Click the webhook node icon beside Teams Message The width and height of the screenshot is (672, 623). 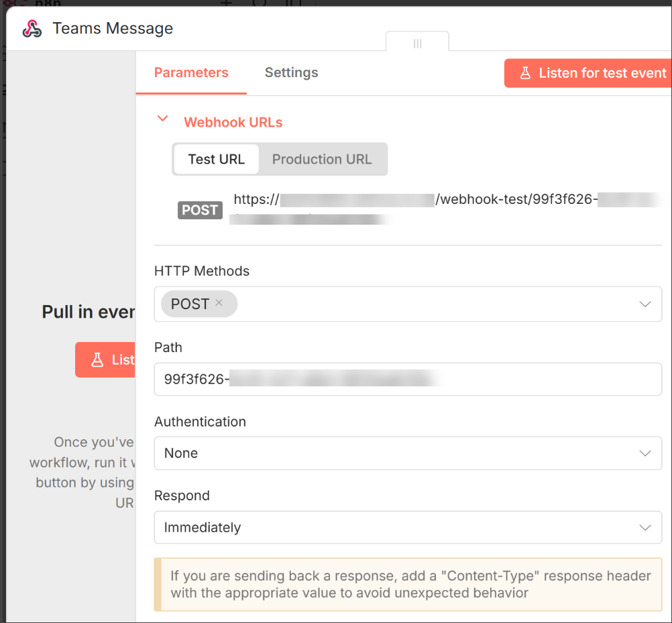point(32,29)
